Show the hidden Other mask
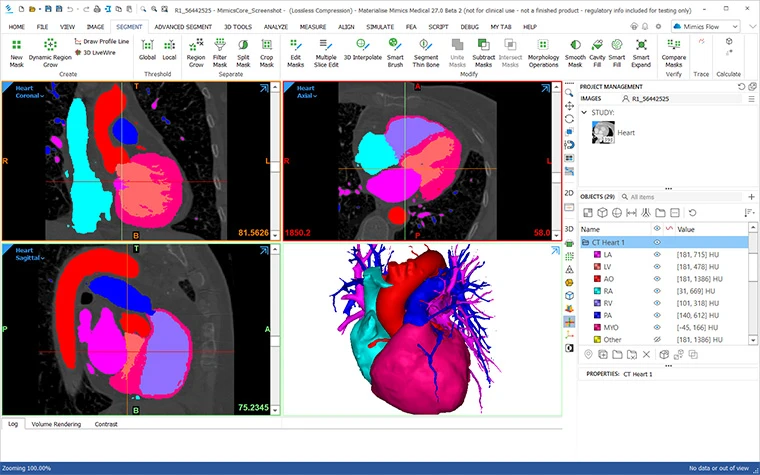The image size is (760, 475). [x=657, y=340]
